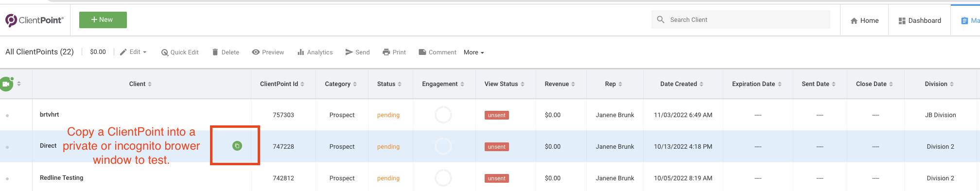Sort by the Rep column
The width and height of the screenshot is (980, 191).
click(x=613, y=84)
